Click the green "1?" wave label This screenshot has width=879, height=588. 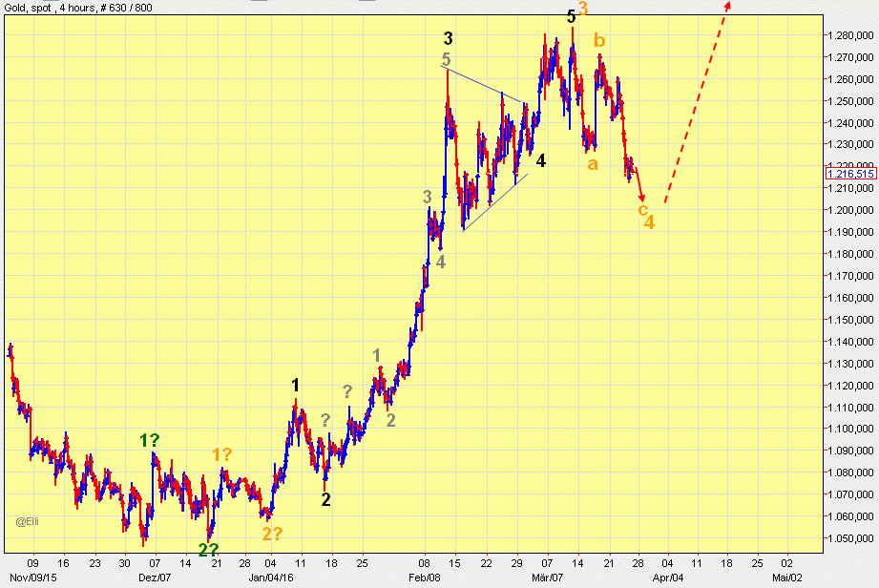tap(150, 440)
